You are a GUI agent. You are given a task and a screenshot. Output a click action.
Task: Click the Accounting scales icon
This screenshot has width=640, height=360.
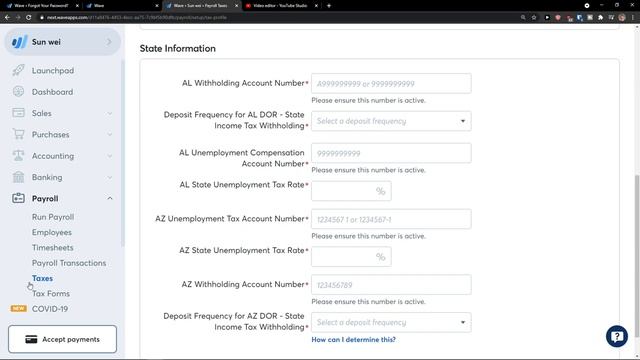click(18, 155)
